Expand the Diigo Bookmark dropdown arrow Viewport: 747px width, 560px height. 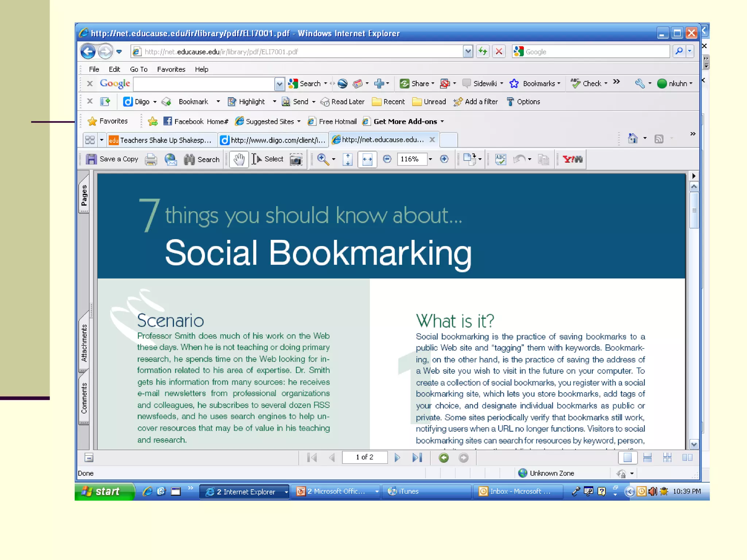pos(218,102)
